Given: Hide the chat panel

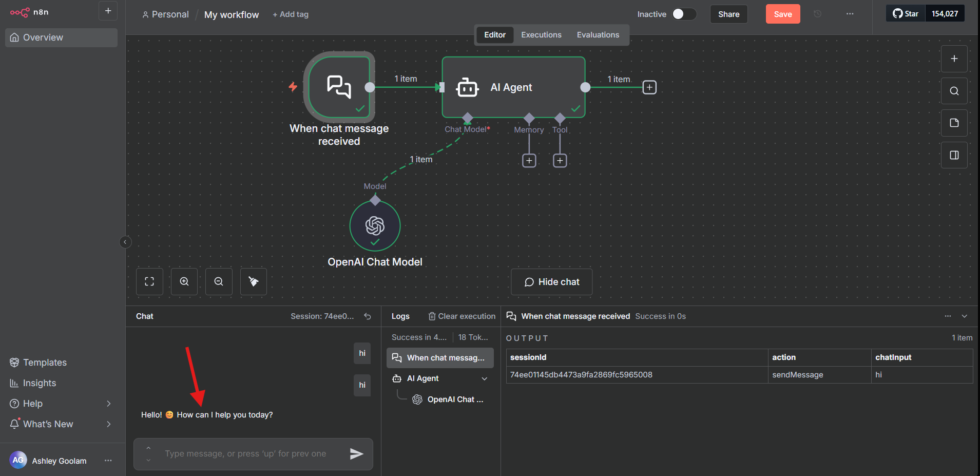Looking at the screenshot, I should (551, 281).
